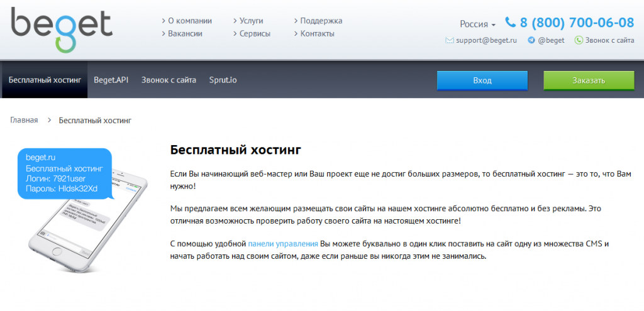The image size is (644, 311).
Task: Go to the Звонок с сайта tab
Action: (169, 80)
